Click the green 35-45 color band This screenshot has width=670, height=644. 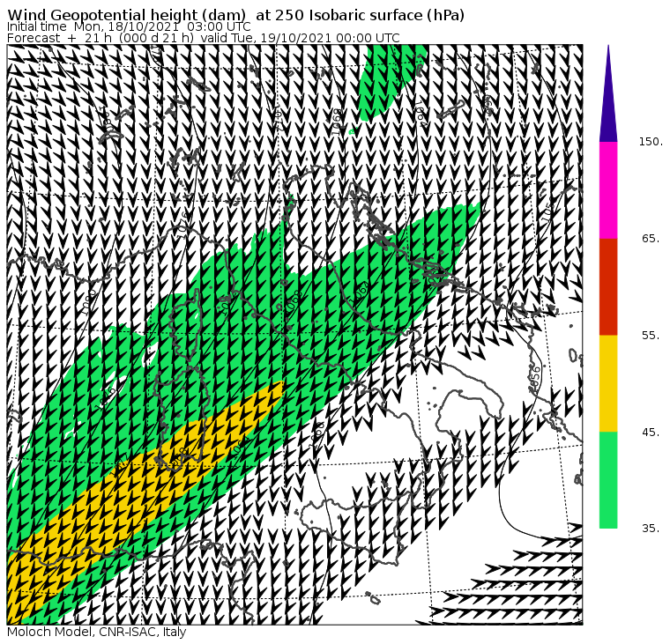click(x=608, y=480)
